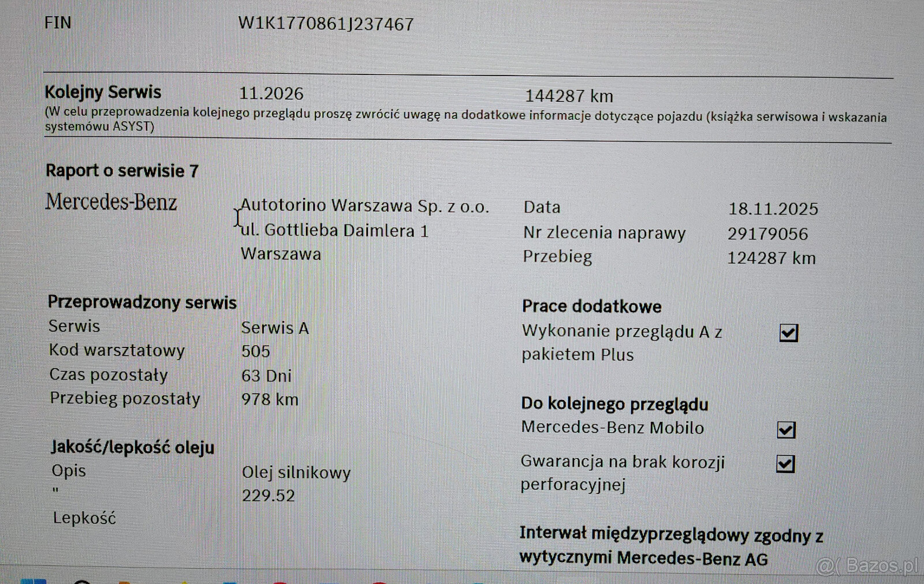This screenshot has width=924, height=584.
Task: Click the Autotorino Warszawa Sp. z o.o. name
Action: tap(364, 206)
